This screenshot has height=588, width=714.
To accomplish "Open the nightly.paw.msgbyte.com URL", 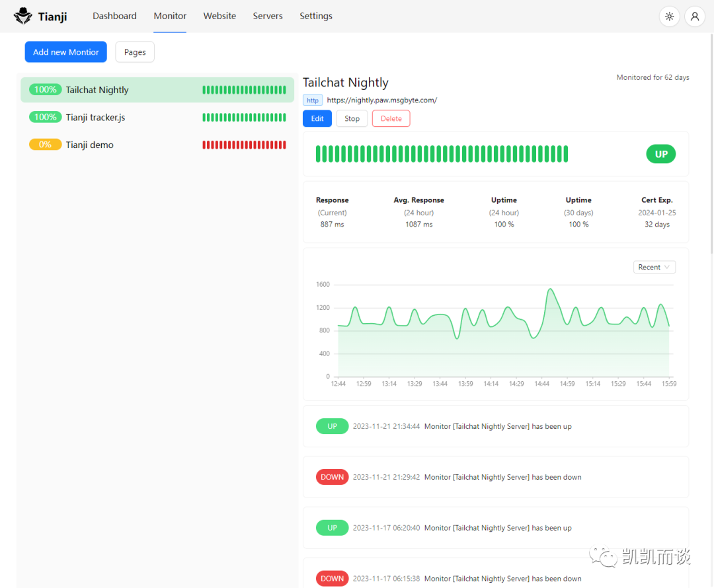I will (382, 100).
